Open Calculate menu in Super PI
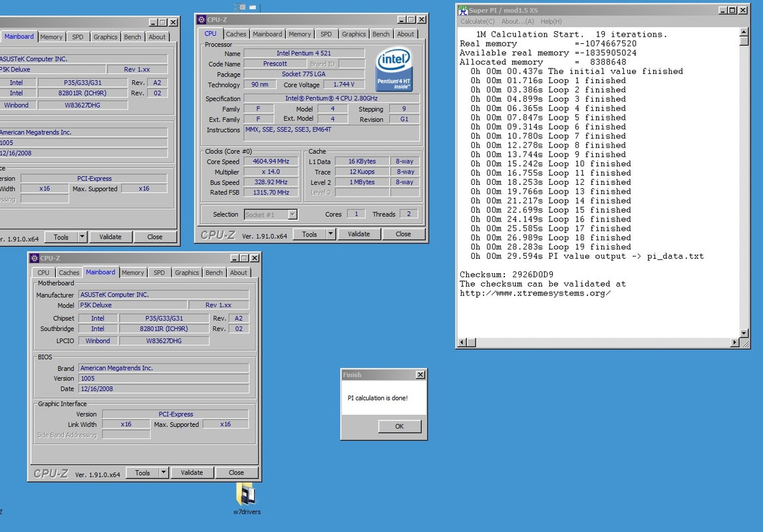 pyautogui.click(x=478, y=21)
